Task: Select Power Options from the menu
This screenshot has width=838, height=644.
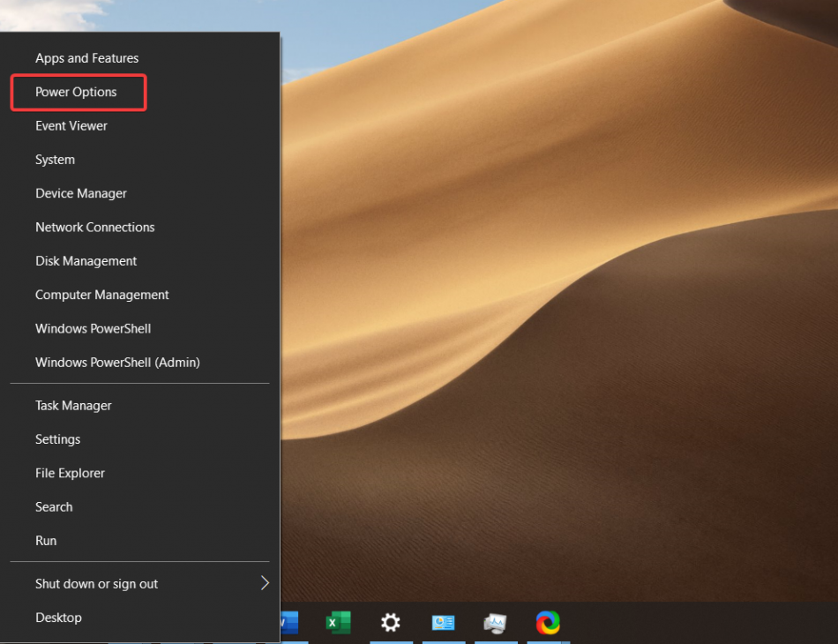Action: tap(139, 92)
